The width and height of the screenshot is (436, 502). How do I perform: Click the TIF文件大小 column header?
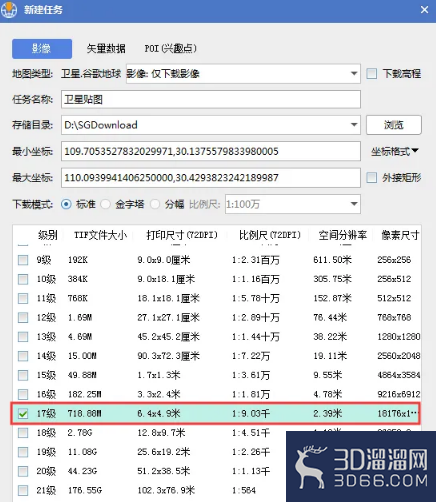pos(100,235)
